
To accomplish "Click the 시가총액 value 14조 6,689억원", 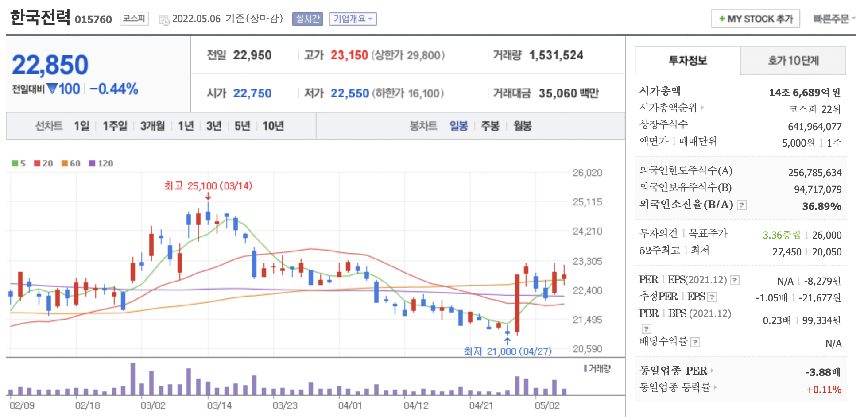I will 804,93.
